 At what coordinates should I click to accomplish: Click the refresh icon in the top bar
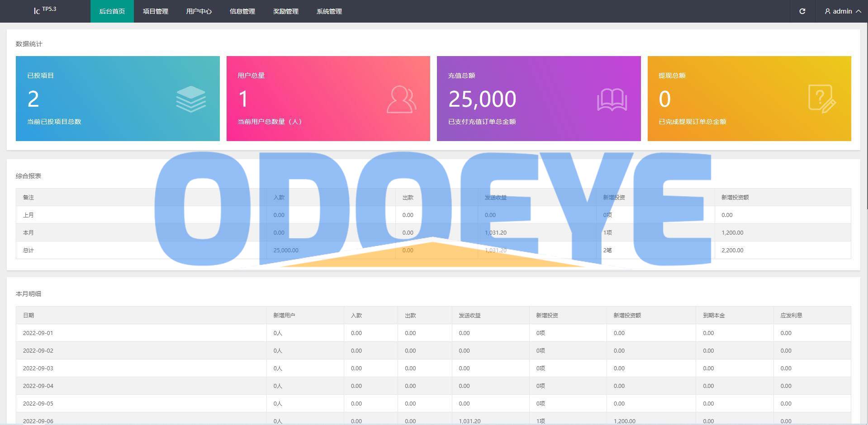coord(802,11)
